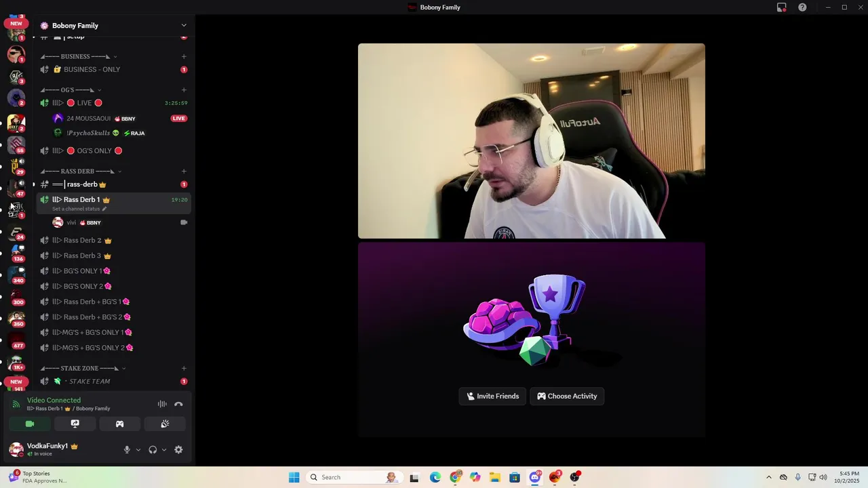
Task: Create a channel in RASS DERB category
Action: click(x=184, y=171)
